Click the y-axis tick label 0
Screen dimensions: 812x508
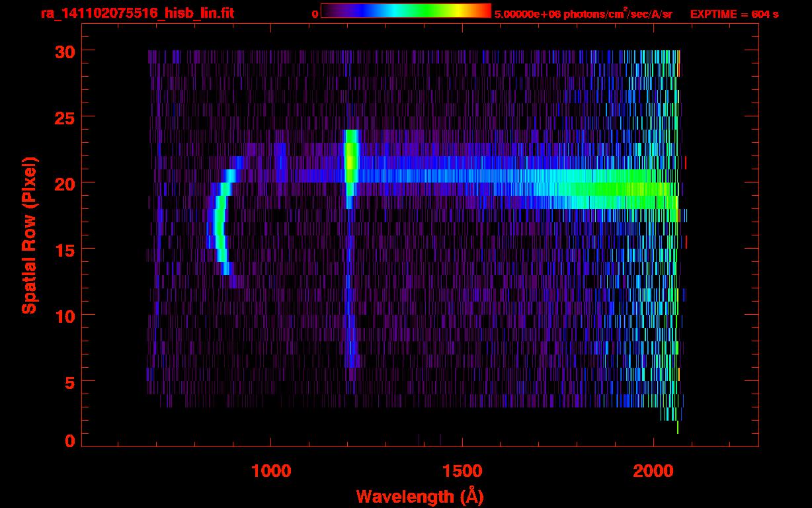coord(69,441)
